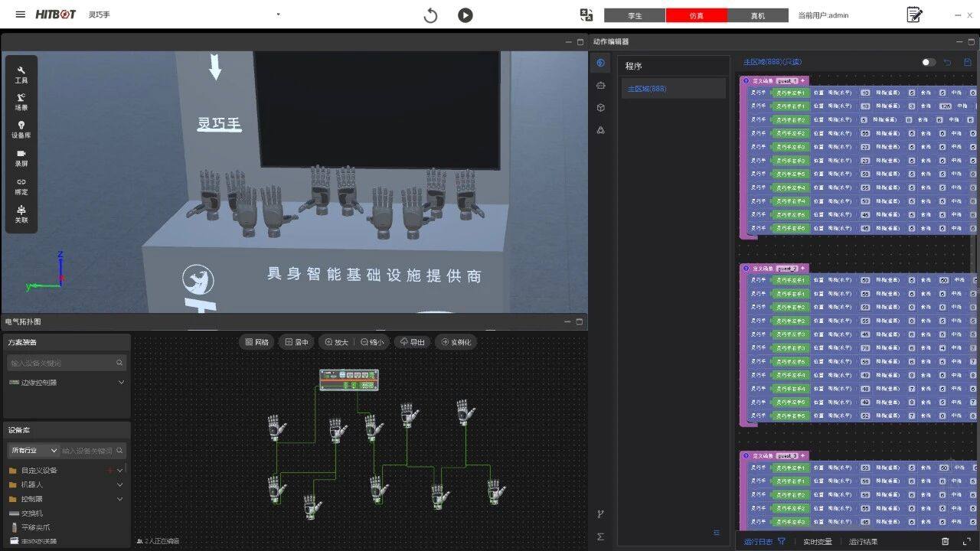
Task: Switch mode to 仿真 (simulation)
Action: coord(696,15)
